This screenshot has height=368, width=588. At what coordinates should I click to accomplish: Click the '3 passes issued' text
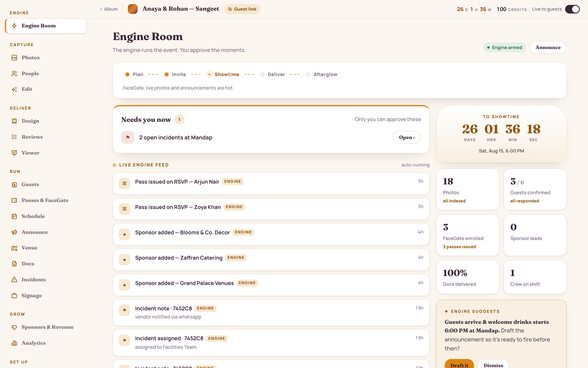pyautogui.click(x=459, y=247)
